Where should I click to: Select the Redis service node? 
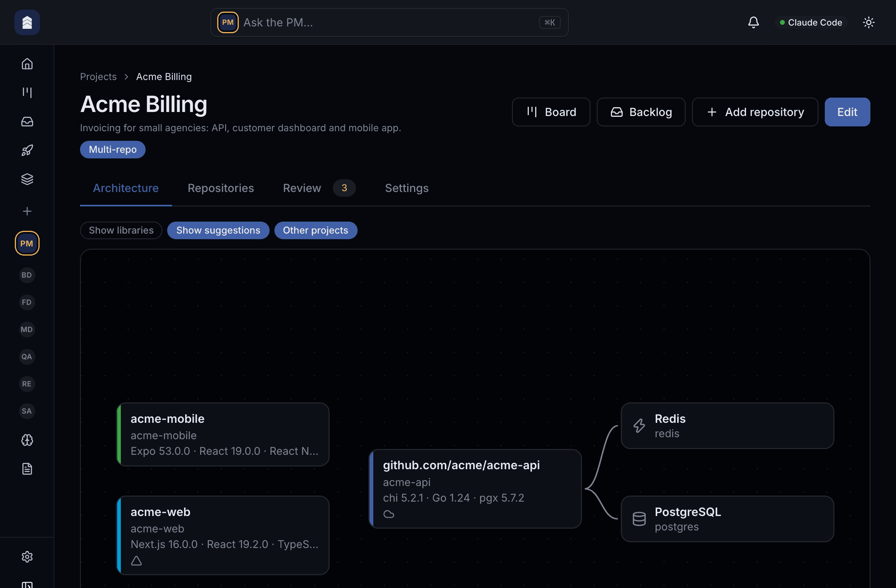tap(728, 426)
